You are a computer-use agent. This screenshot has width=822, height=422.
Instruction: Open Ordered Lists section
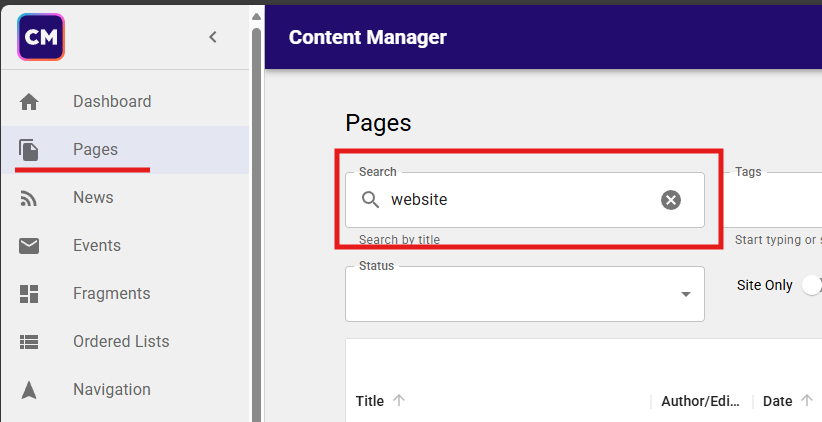pos(125,342)
